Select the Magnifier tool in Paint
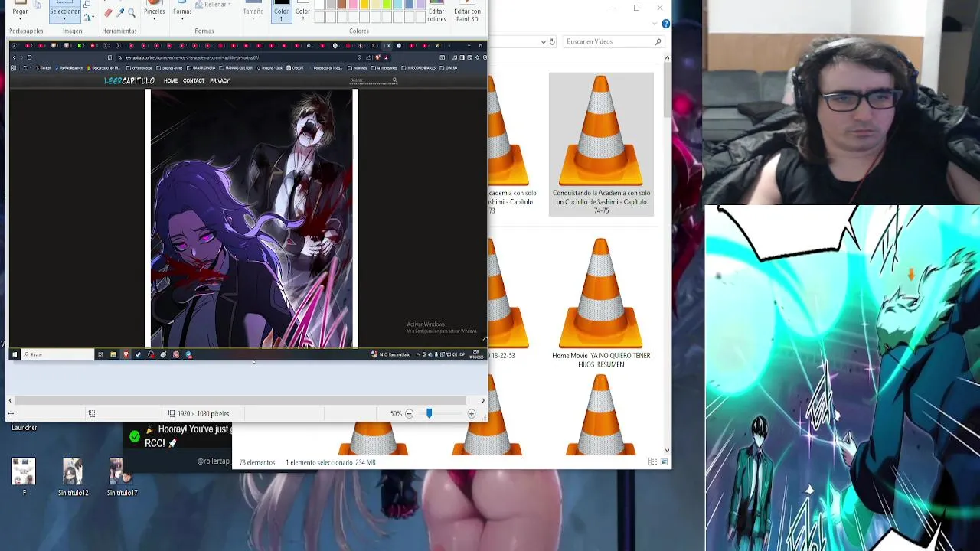 (x=132, y=12)
